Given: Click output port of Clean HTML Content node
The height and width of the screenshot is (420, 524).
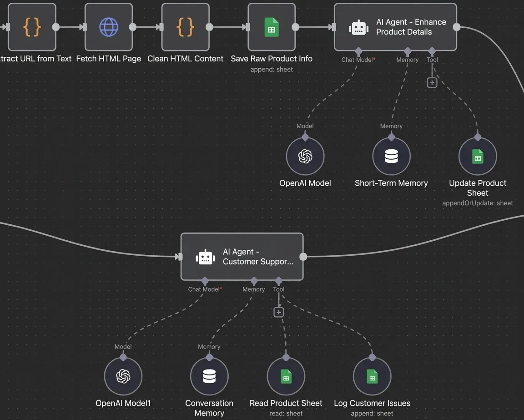Looking at the screenshot, I should pyautogui.click(x=210, y=27).
